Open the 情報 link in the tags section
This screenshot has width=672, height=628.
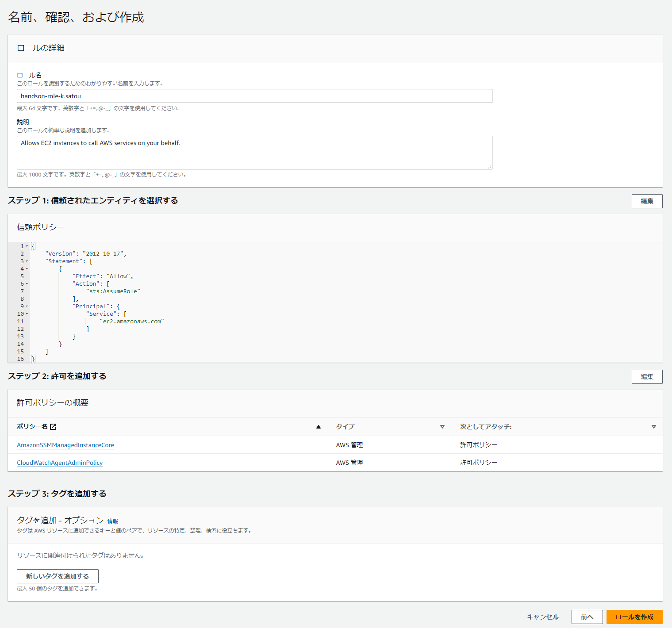(x=113, y=521)
